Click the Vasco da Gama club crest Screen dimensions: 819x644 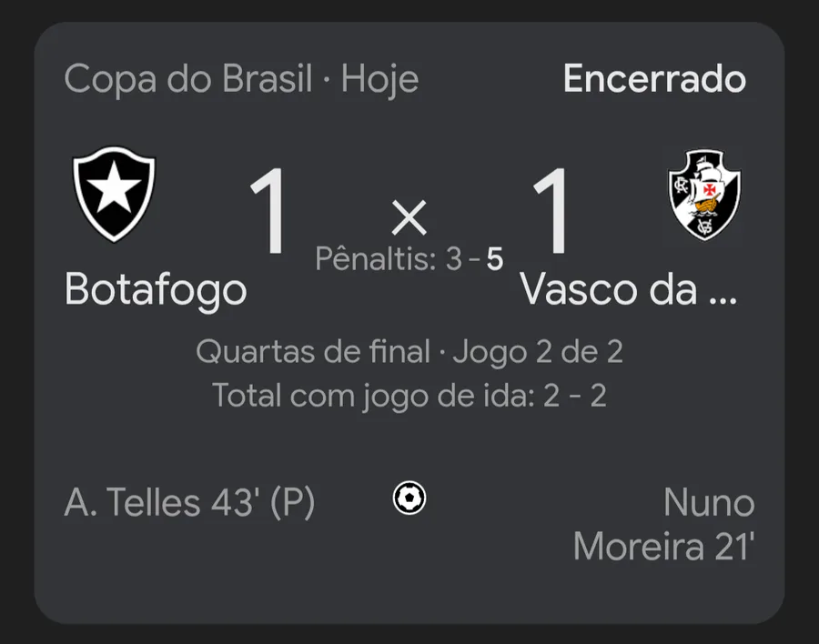[704, 195]
